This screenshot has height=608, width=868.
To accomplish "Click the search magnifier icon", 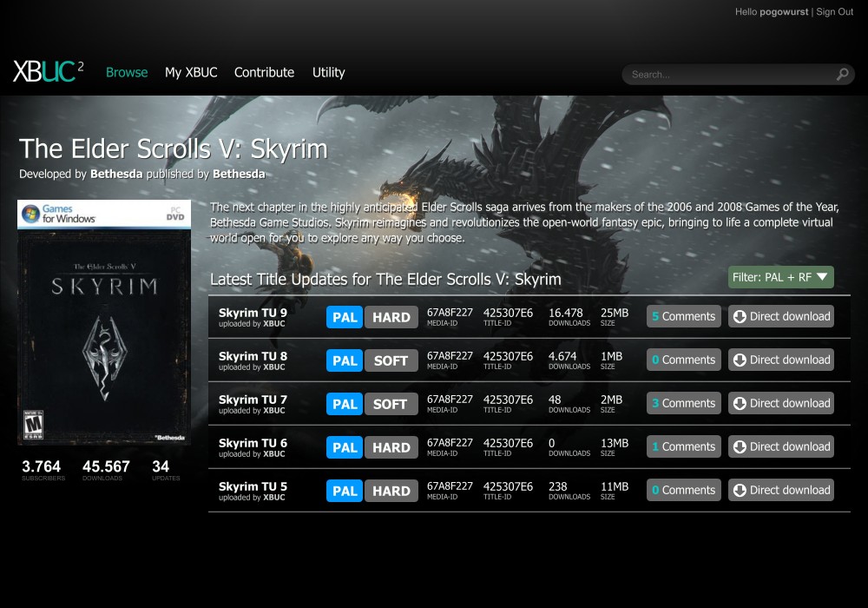I will tap(842, 75).
